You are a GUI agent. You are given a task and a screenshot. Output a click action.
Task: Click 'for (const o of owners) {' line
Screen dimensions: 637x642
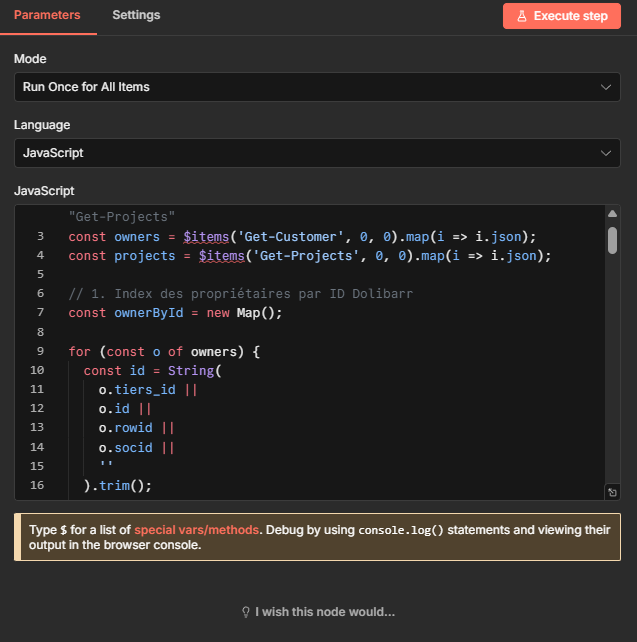(164, 352)
